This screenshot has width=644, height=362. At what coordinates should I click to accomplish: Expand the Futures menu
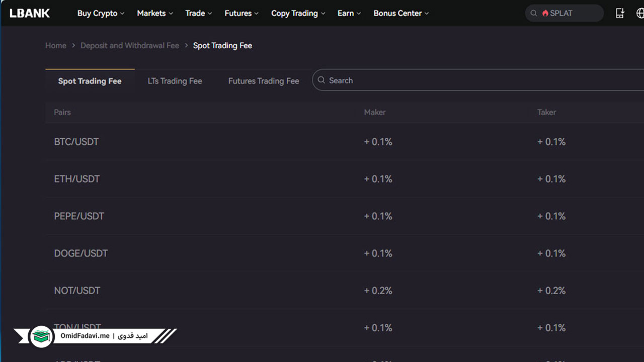pos(242,14)
